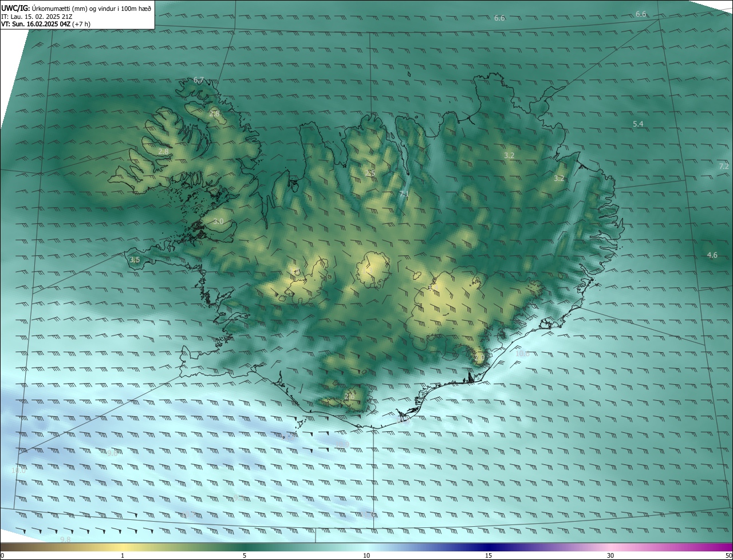Click the 10.6 value label off the coast

(522, 354)
